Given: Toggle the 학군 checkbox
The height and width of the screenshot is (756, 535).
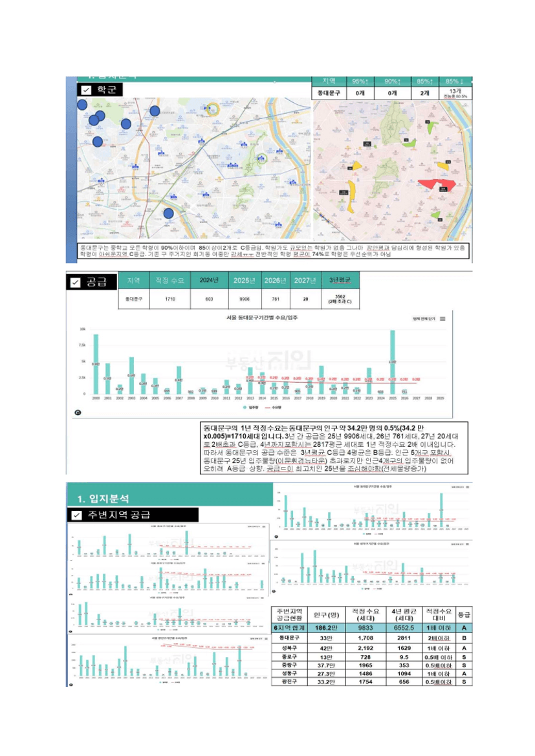Looking at the screenshot, I should (86, 90).
